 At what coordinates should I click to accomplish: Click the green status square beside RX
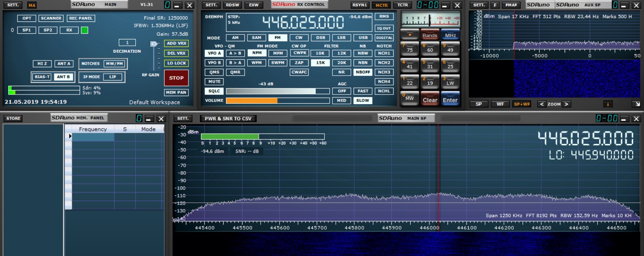(x=85, y=30)
